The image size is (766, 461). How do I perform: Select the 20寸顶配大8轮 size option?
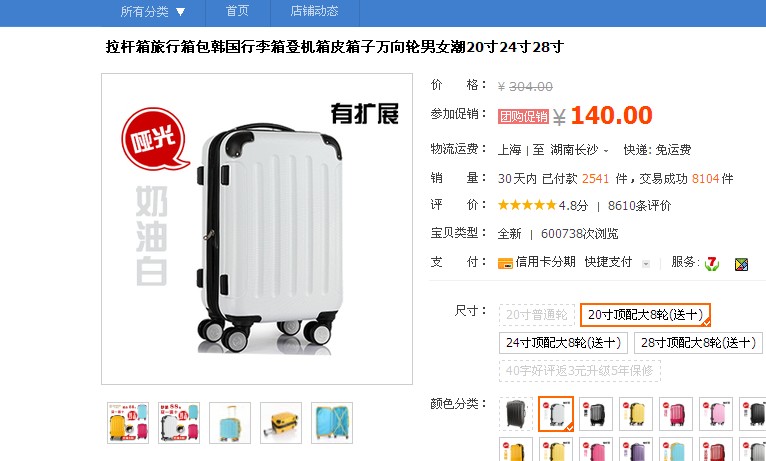click(x=645, y=315)
